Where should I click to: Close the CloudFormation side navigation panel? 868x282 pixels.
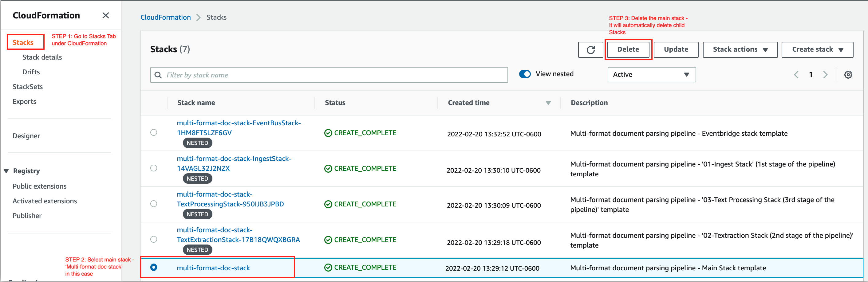click(x=105, y=15)
